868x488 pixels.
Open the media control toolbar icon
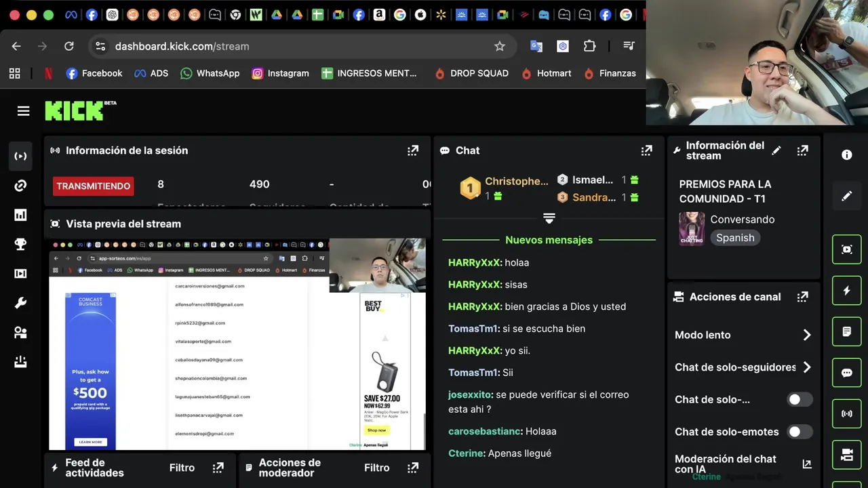point(629,46)
